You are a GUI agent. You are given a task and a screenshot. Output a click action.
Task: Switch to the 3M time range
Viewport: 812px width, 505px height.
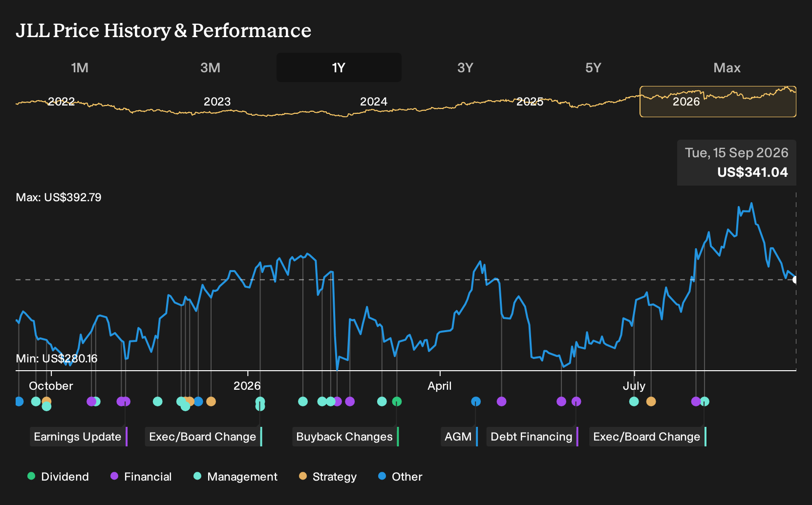coord(210,67)
